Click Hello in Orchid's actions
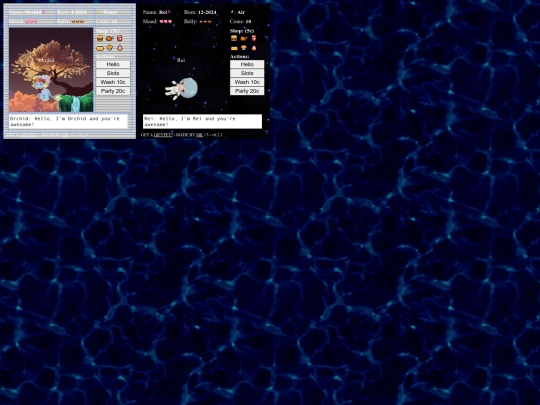Image resolution: width=540 pixels, height=405 pixels. click(113, 64)
